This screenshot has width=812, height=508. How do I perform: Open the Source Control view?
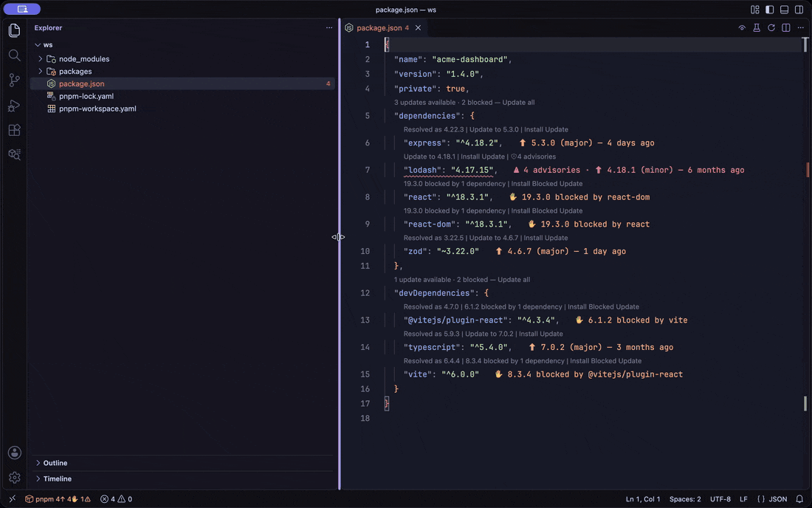click(15, 80)
